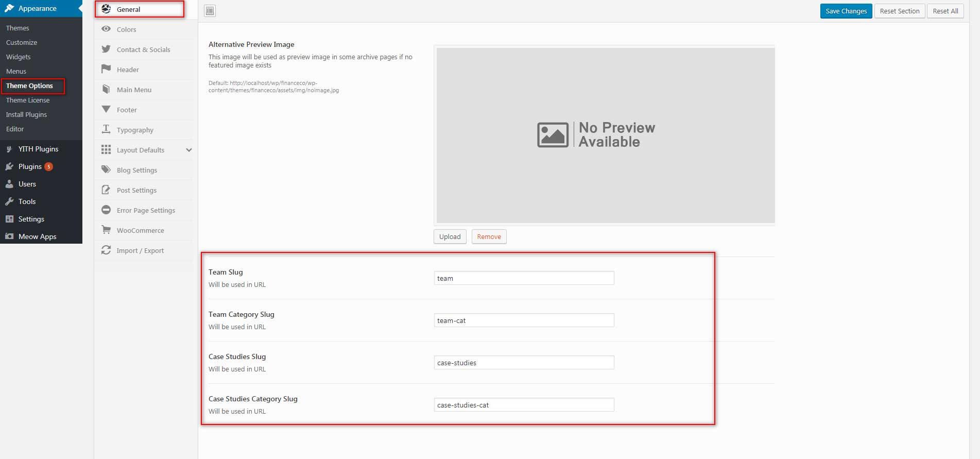Click the Layout Defaults grid icon
Viewport: 980px width, 459px height.
(106, 149)
